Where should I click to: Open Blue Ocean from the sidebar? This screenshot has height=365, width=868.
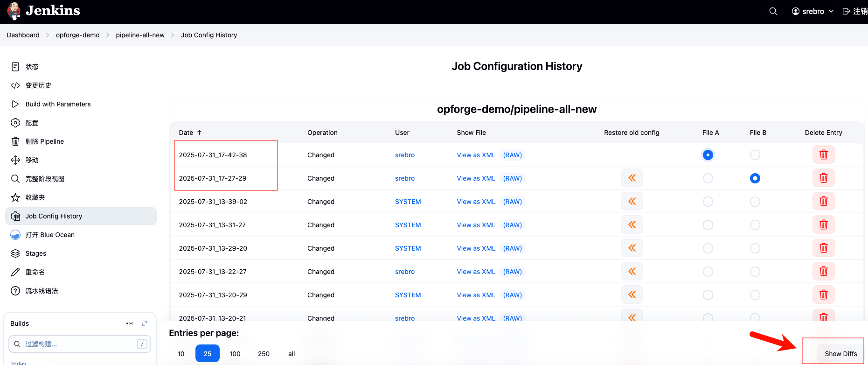point(50,235)
